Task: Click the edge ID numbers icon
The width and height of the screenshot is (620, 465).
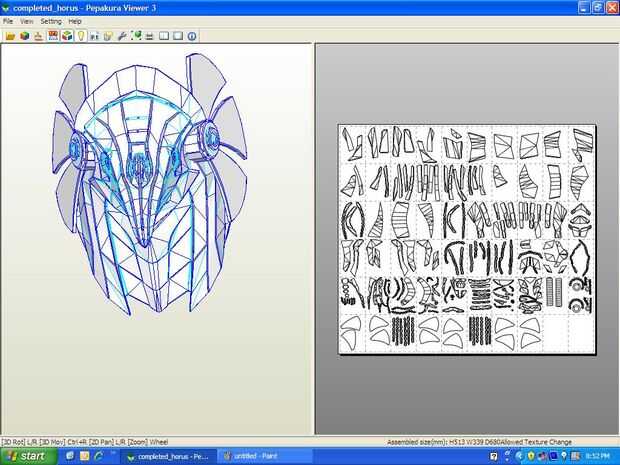Action: (x=95, y=36)
